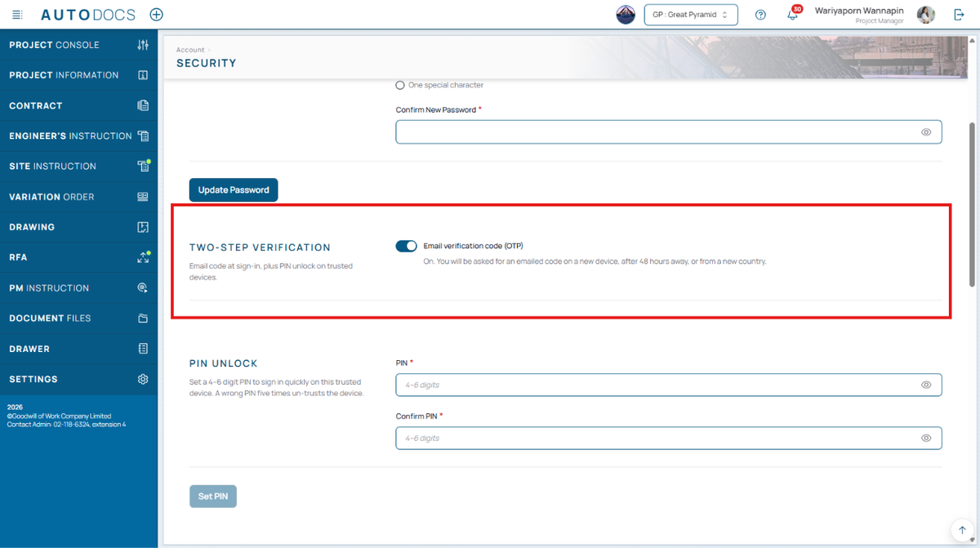Click the Drawing icon in sidebar

143,227
